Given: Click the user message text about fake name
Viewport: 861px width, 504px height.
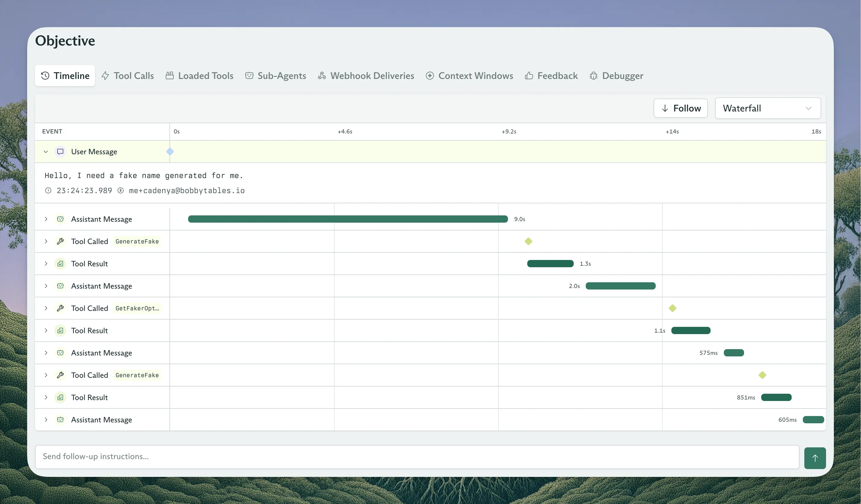Looking at the screenshot, I should pos(144,176).
